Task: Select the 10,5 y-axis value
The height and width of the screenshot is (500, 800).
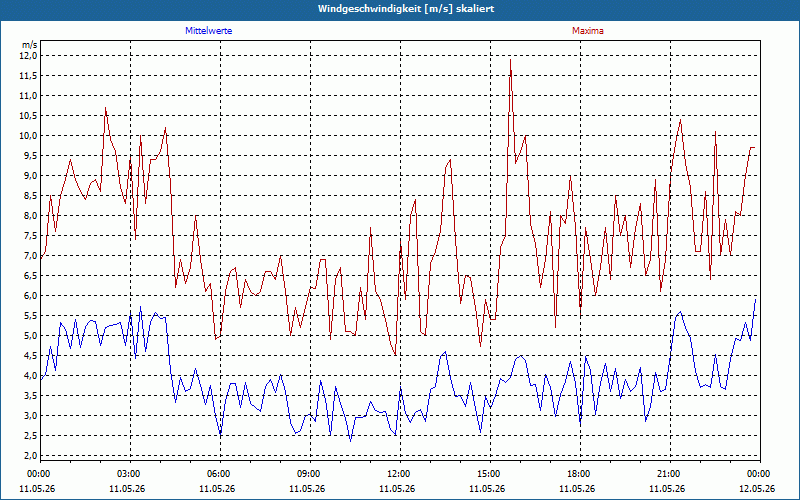Action: tap(28, 115)
